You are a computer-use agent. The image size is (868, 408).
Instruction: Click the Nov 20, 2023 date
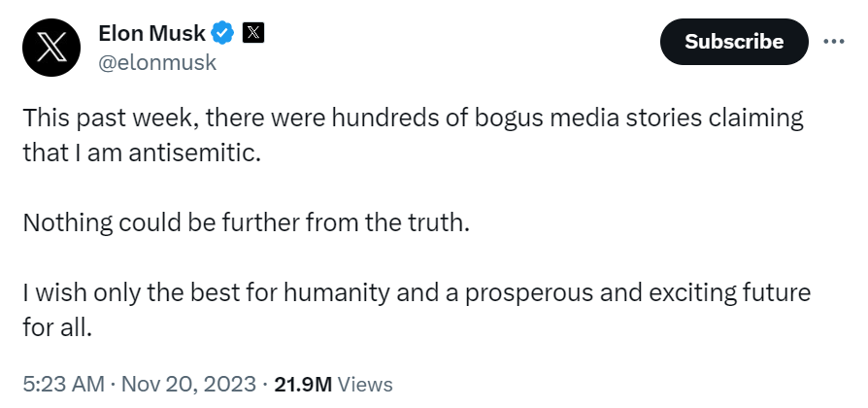click(188, 384)
